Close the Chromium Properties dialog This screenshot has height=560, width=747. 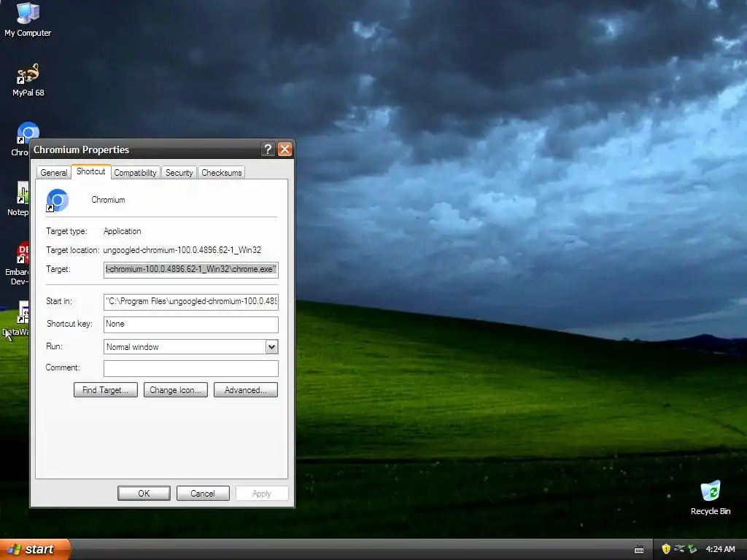point(285,149)
